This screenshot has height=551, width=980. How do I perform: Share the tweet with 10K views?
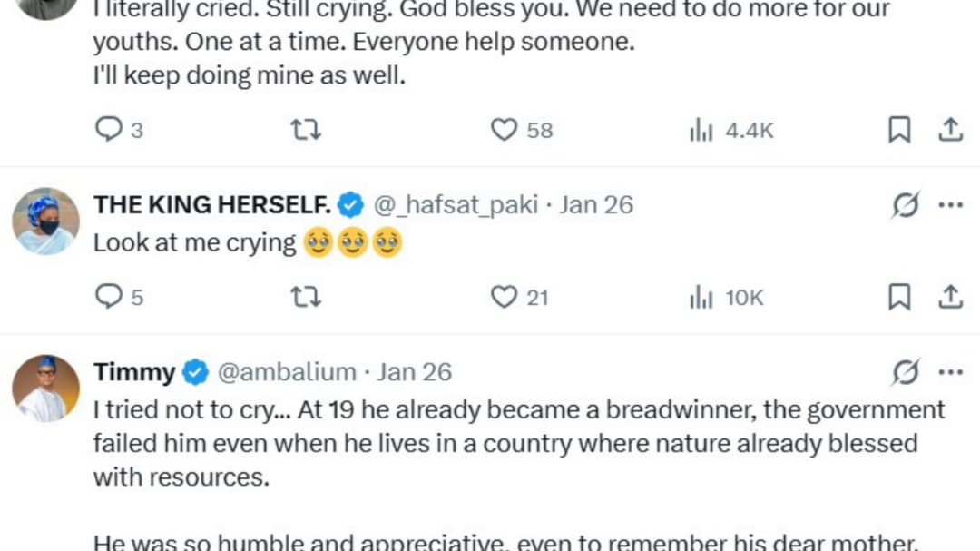[949, 296]
